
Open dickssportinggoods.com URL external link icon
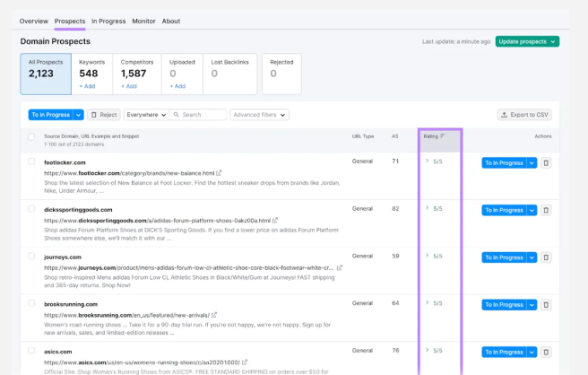point(275,221)
